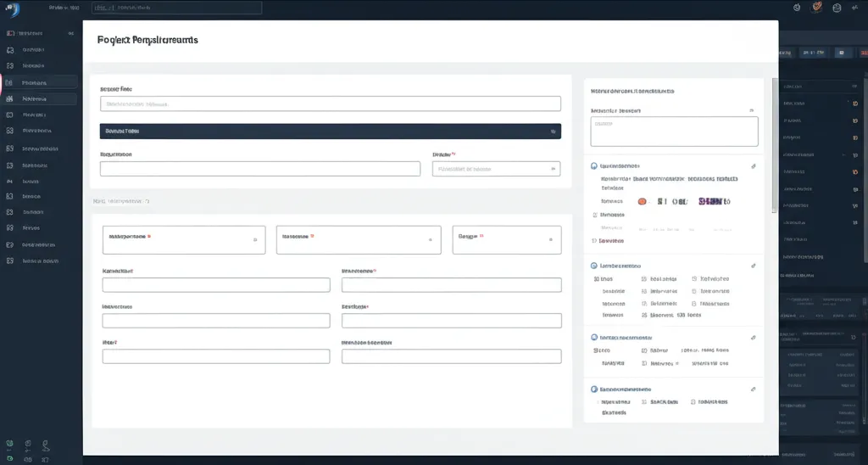Click the first wide input field in dialog
This screenshot has height=465, width=868.
point(331,104)
